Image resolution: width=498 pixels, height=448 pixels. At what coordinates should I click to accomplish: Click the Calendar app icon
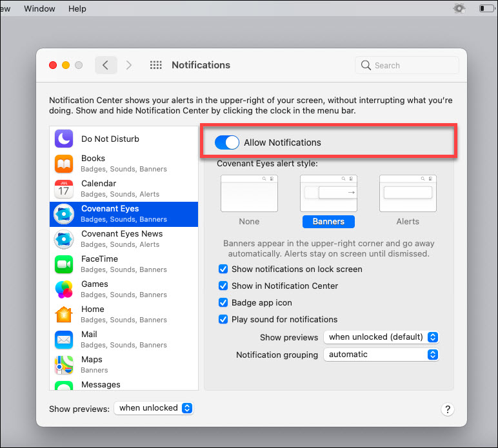tap(64, 189)
